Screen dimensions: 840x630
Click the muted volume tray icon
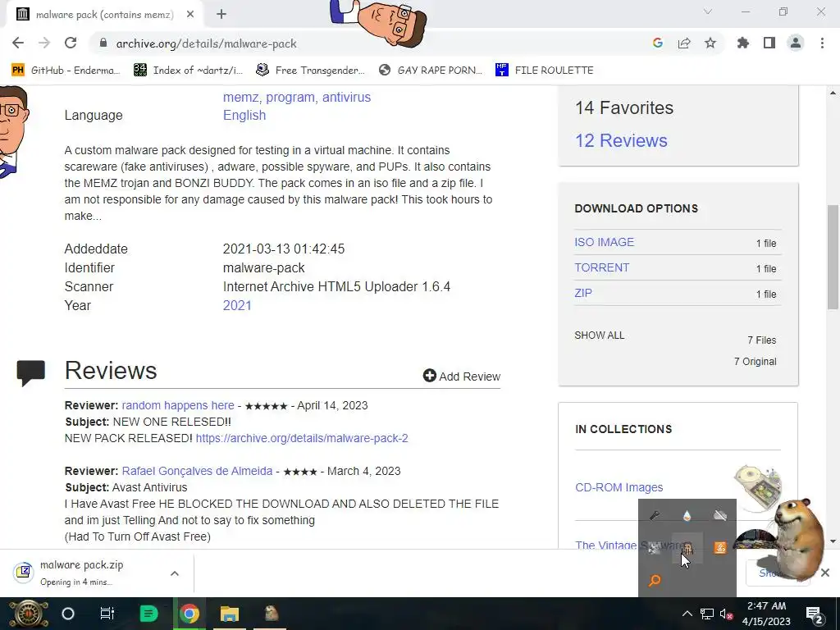[x=727, y=614]
